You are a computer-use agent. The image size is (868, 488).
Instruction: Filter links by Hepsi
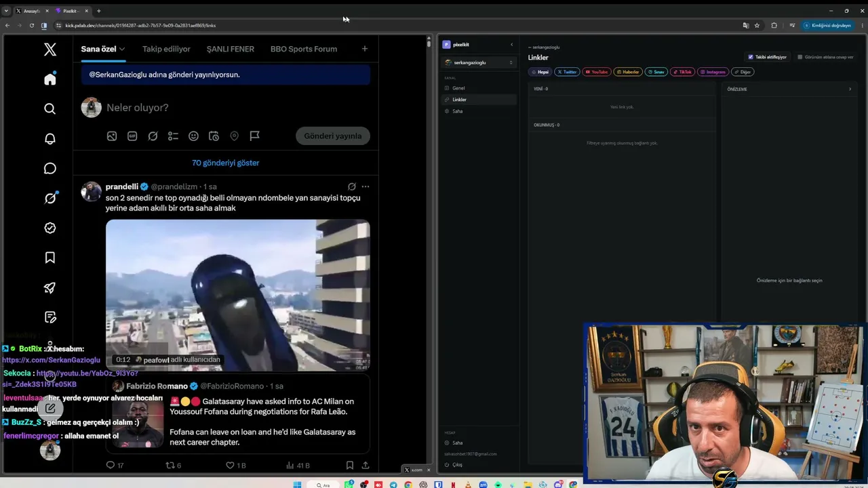click(x=540, y=72)
